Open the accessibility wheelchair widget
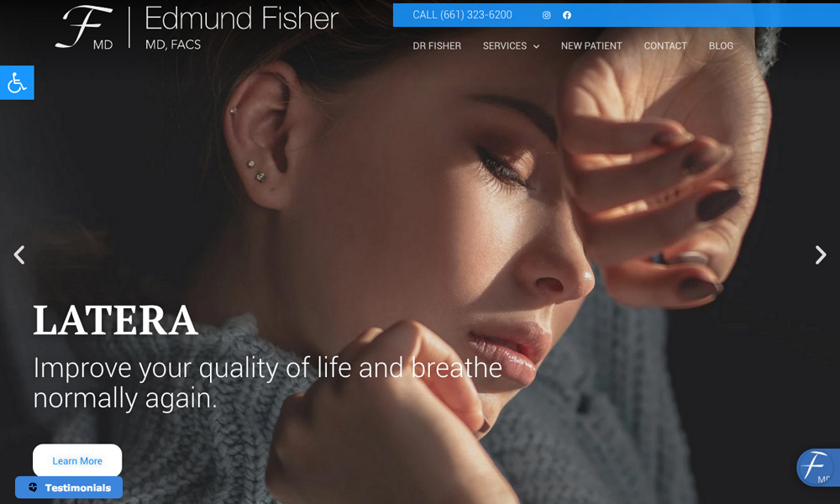 (x=17, y=82)
